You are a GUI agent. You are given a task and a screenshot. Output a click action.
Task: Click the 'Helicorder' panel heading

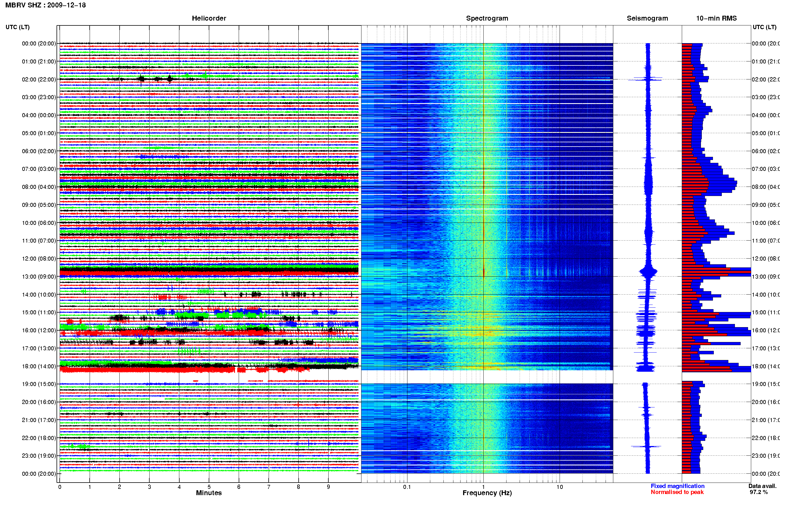(x=209, y=18)
